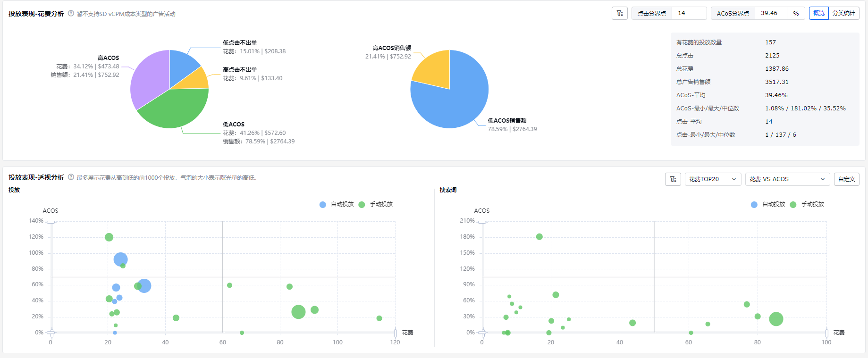Click help icon next to 投放表现-透视分析
Viewport: 868px width, 358px height.
[x=71, y=177]
